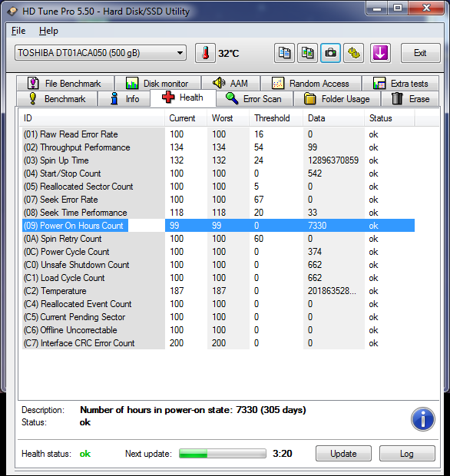Viewport: 450px width, 476px height.
Task: Switch to the Benchmark tab
Action: pos(57,99)
